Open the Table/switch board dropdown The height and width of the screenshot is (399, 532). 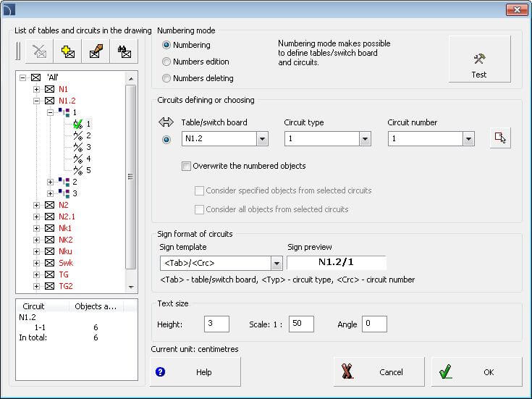262,138
